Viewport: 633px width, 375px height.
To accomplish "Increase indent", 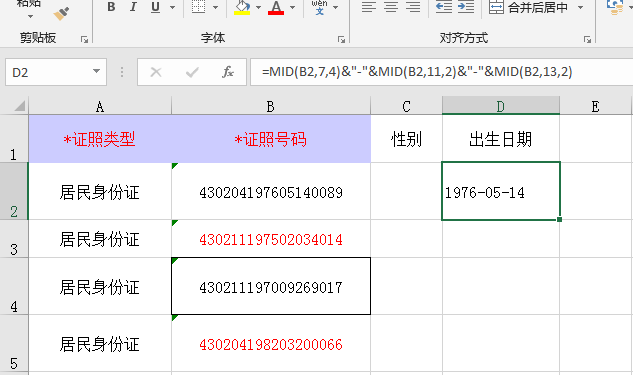I will (466, 7).
